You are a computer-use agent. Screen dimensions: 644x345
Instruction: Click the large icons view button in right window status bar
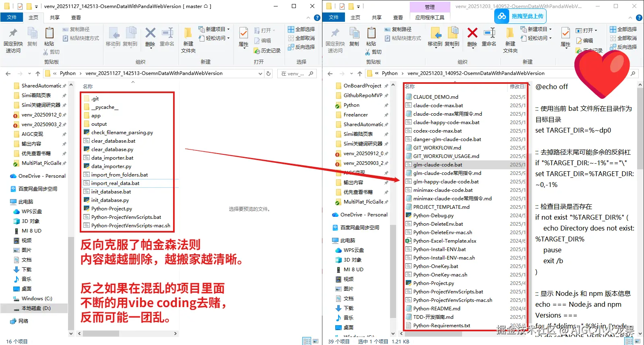click(638, 341)
